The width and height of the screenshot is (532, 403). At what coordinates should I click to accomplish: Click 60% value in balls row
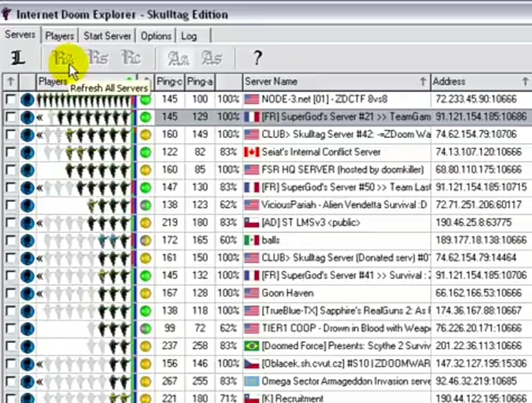(x=228, y=241)
